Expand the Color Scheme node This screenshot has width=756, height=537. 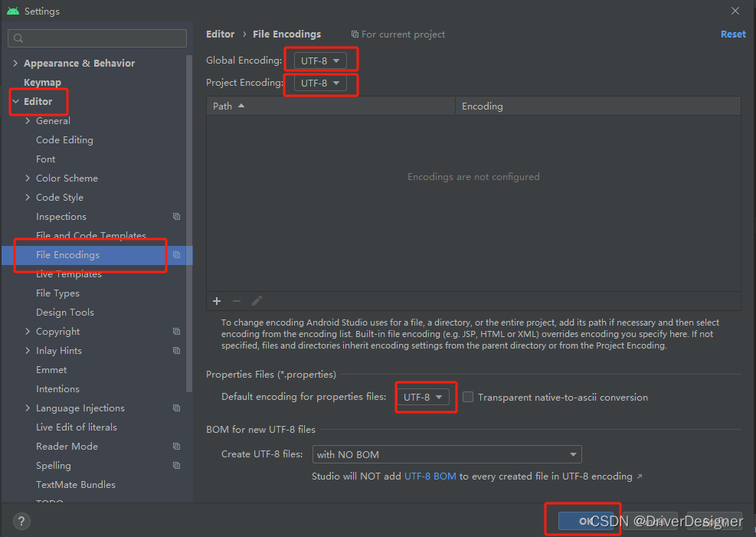[28, 178]
